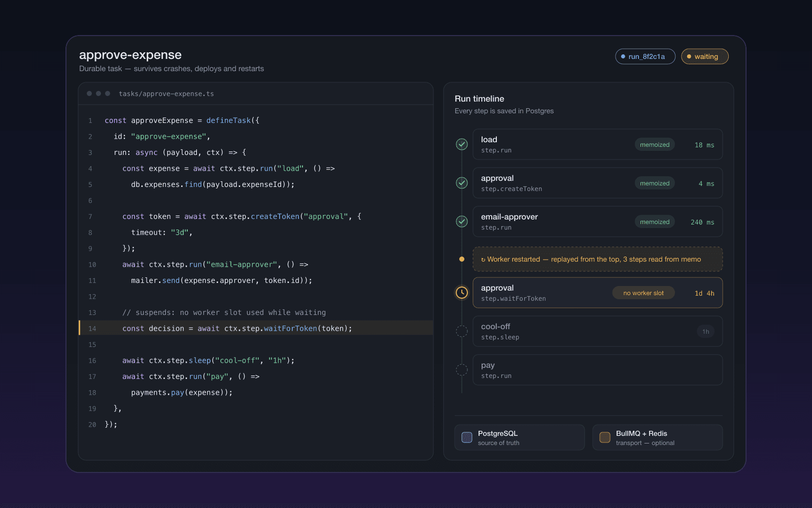Image resolution: width=812 pixels, height=508 pixels.
Task: Click memoized tag on load step
Action: tap(655, 145)
